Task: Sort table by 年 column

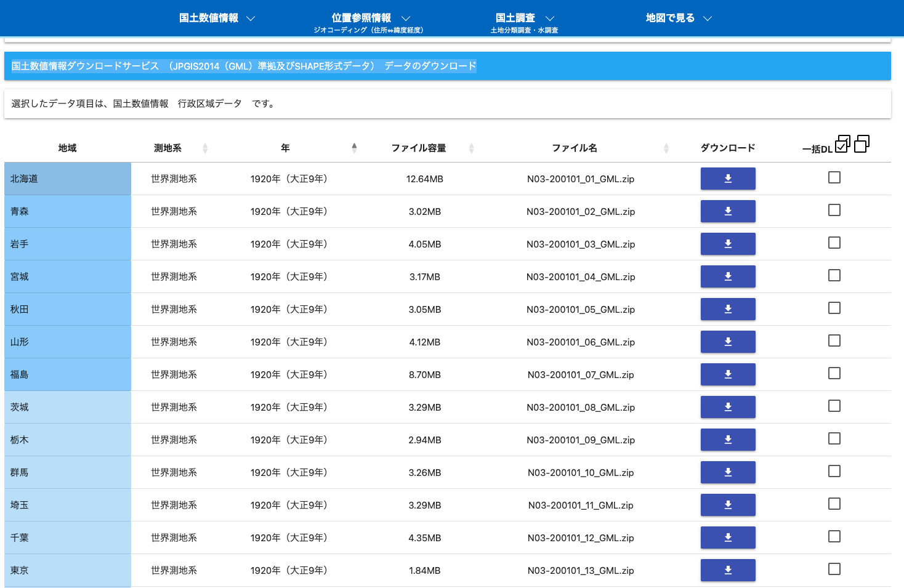Action: [354, 148]
